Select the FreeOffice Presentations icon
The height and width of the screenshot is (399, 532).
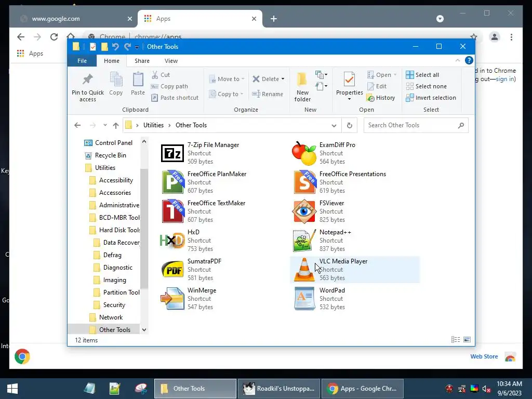coord(304,182)
